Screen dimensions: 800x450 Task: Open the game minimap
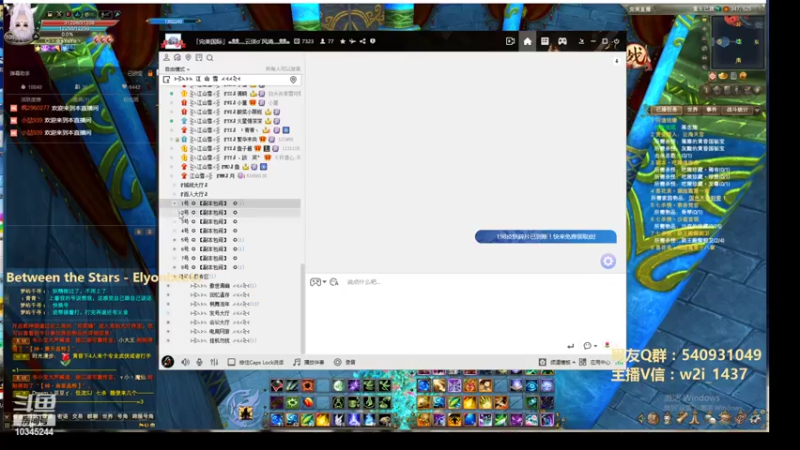(x=737, y=41)
